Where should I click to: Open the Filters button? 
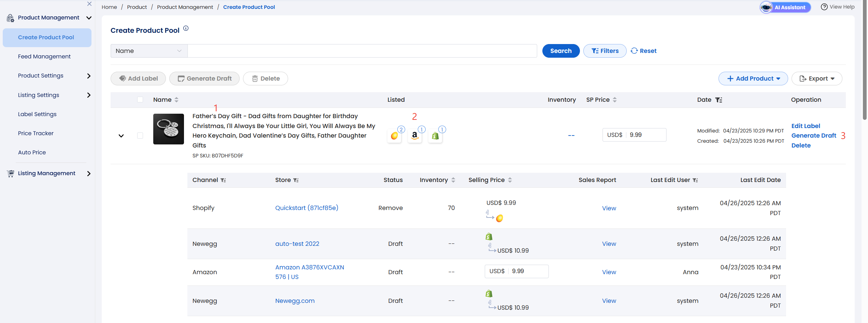pyautogui.click(x=605, y=51)
